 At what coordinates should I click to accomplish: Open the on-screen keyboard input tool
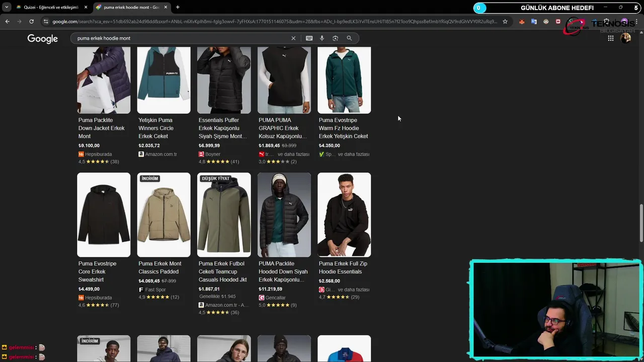point(309,38)
